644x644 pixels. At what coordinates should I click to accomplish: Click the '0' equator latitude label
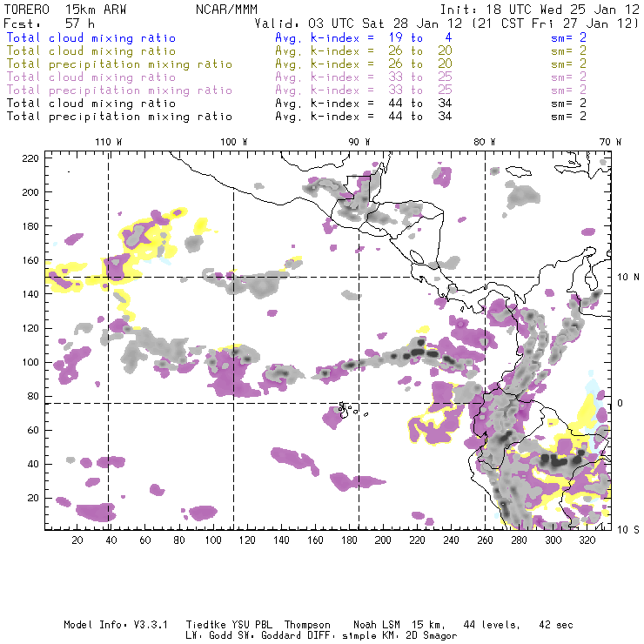click(x=621, y=403)
